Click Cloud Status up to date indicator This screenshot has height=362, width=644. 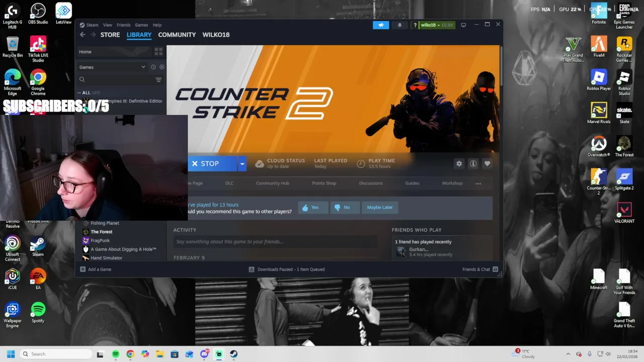pos(280,163)
